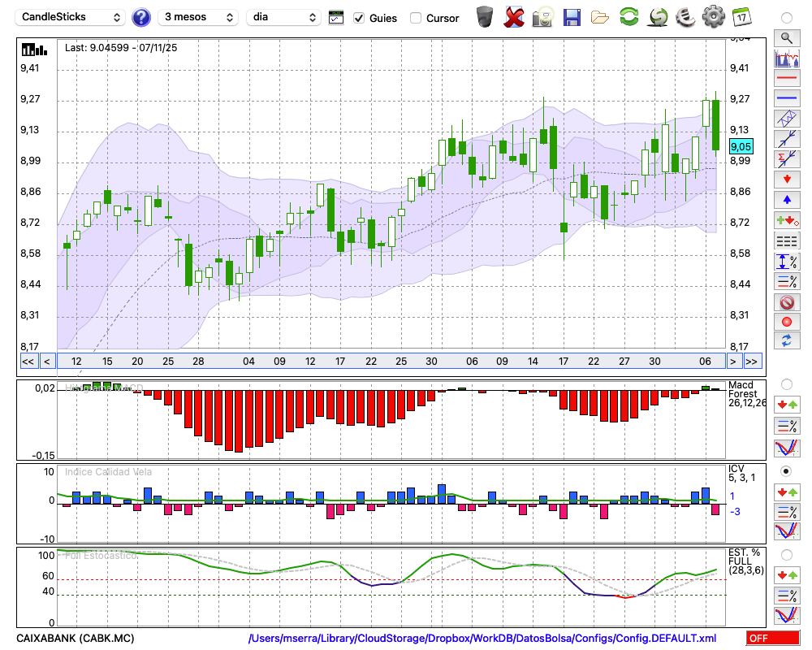
Task: Click the ICV 5, 3, 1 label
Action: click(742, 473)
